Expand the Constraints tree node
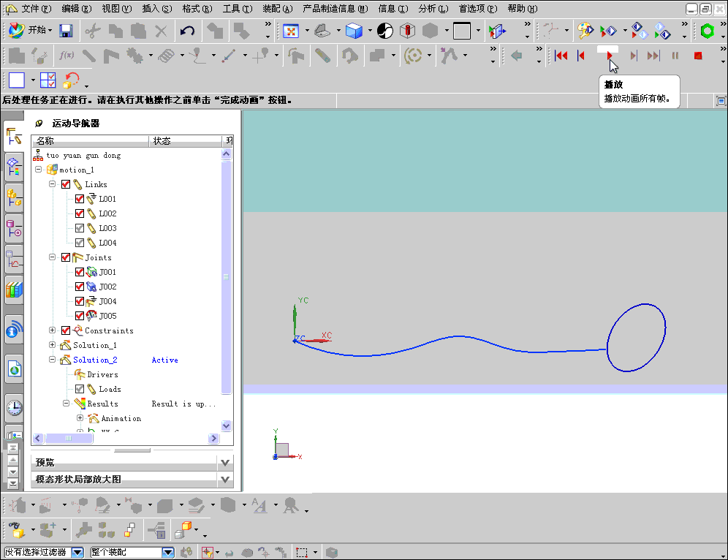Screen dimensions: 728x560 [53, 330]
